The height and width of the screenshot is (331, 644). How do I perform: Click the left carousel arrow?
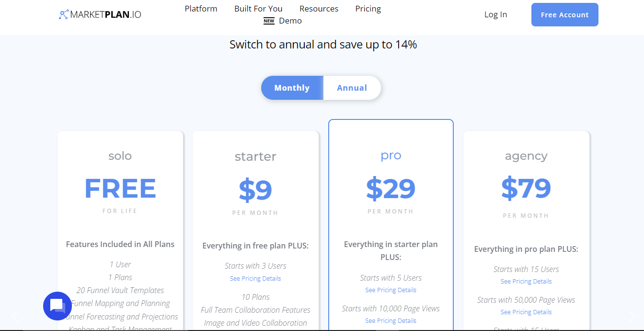(14, 317)
